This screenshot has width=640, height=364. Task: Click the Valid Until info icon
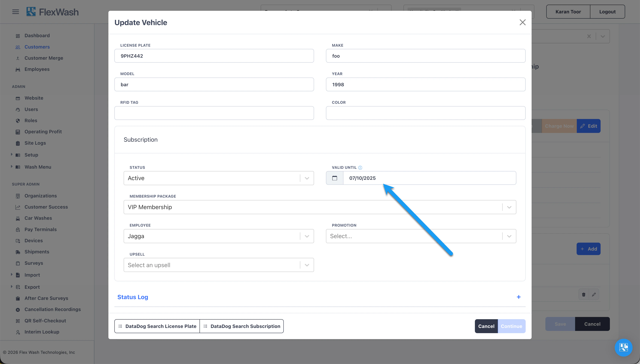pyautogui.click(x=360, y=167)
